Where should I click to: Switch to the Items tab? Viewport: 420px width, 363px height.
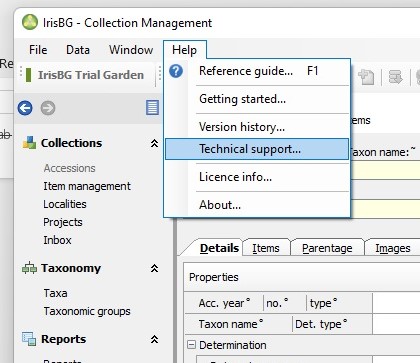point(266,248)
